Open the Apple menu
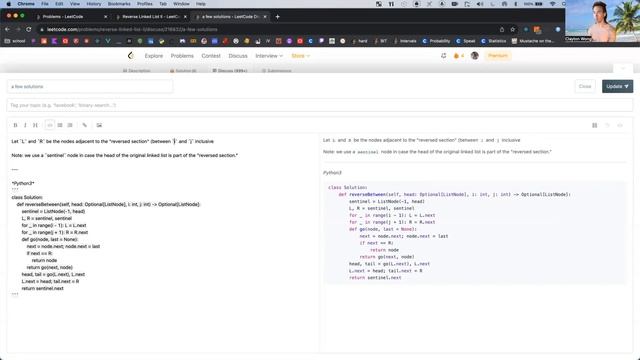The width and height of the screenshot is (640, 360). pyautogui.click(x=8, y=4)
